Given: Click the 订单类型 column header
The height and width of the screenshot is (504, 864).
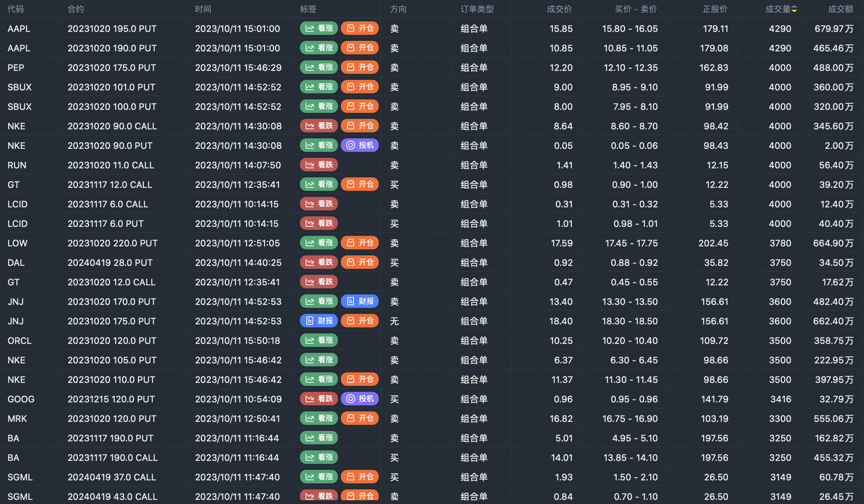Looking at the screenshot, I should point(477,9).
